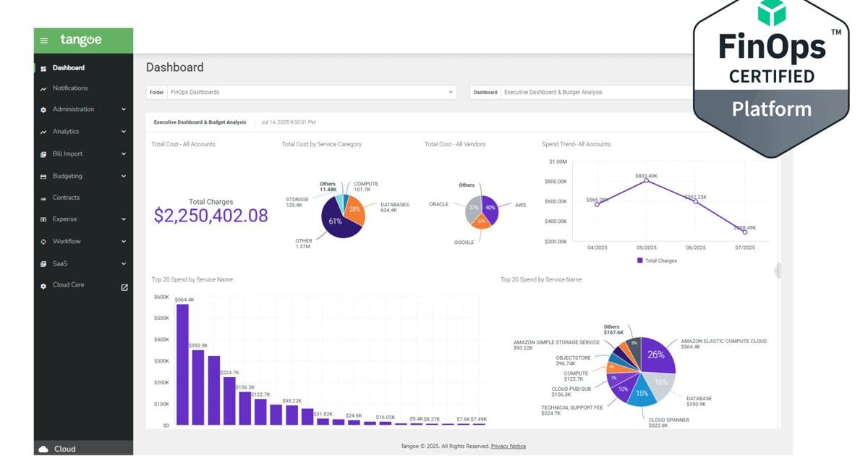This screenshot has height=456, width=868.
Task: Click the Cloud Core gear icon
Action: click(x=43, y=286)
